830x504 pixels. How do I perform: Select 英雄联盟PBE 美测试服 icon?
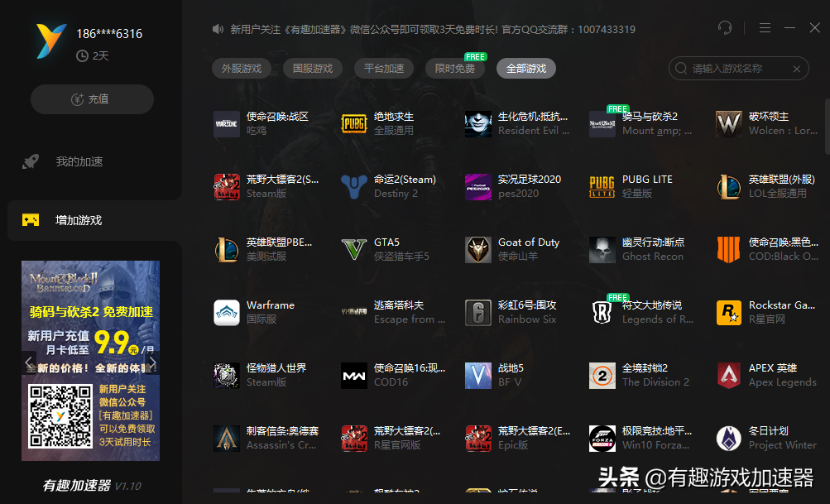pos(227,250)
